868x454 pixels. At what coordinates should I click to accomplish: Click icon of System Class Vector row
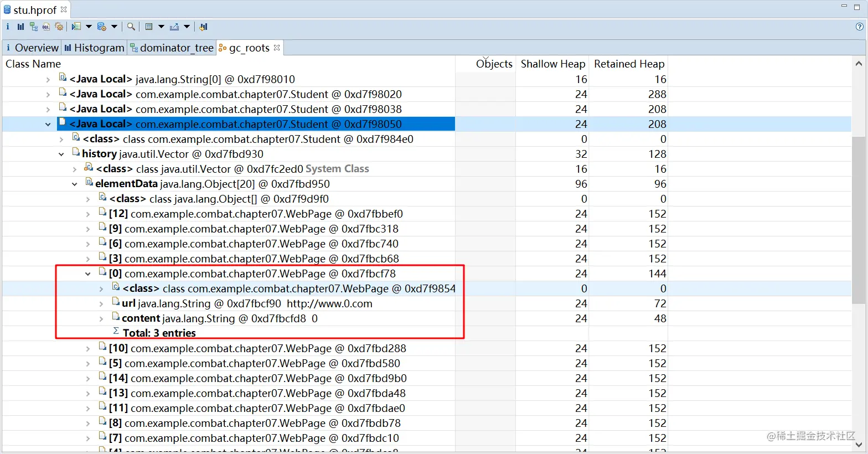[89, 167]
